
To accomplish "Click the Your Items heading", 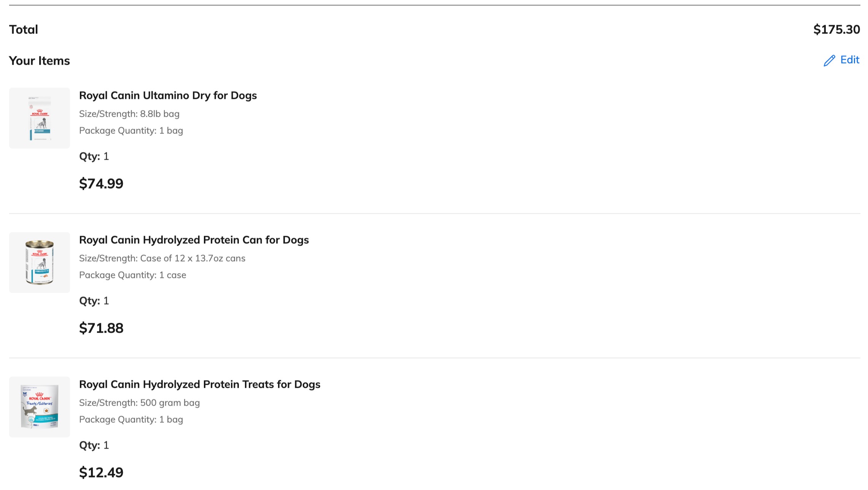I will coord(40,61).
